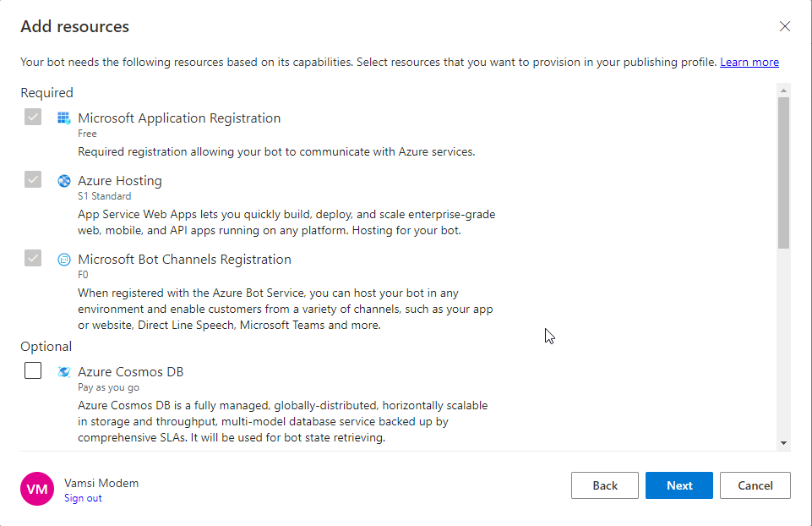Enable the Azure Cosmos DB checkbox
The image size is (812, 526).
click(33, 370)
